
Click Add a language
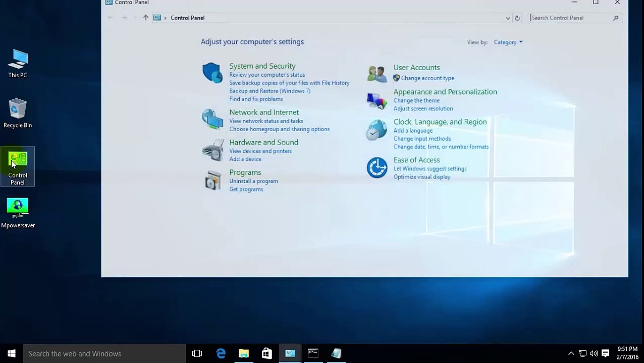click(x=413, y=131)
